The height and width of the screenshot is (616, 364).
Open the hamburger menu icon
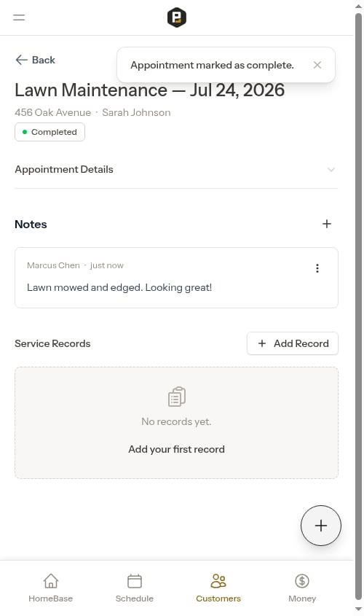19,17
